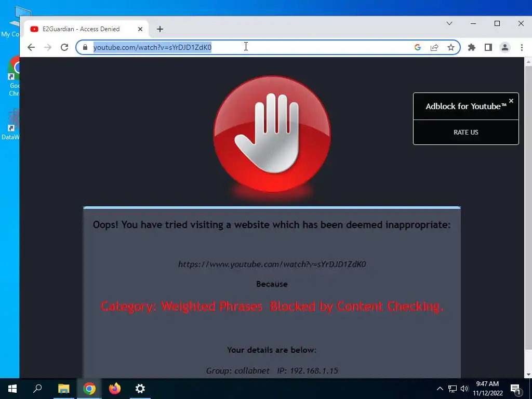Viewport: 532px width, 399px height.
Task: Open a new tab with plus button
Action: (160, 29)
